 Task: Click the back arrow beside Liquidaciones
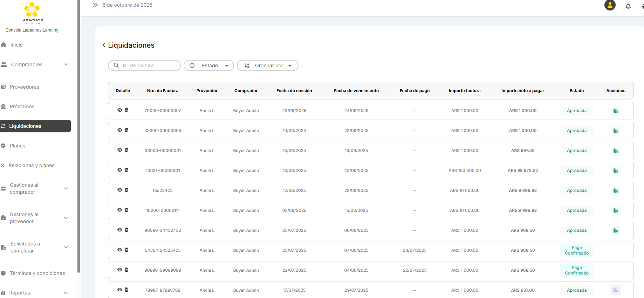pos(104,45)
